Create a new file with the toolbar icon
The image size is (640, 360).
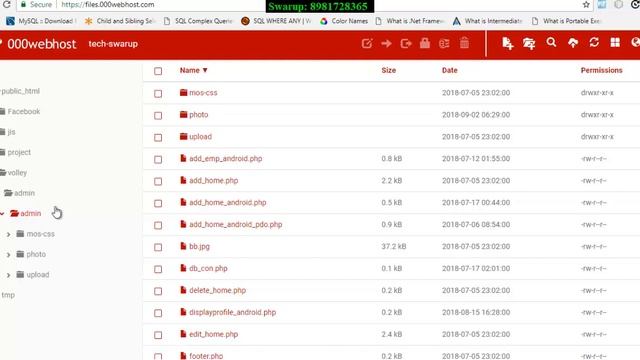point(507,43)
